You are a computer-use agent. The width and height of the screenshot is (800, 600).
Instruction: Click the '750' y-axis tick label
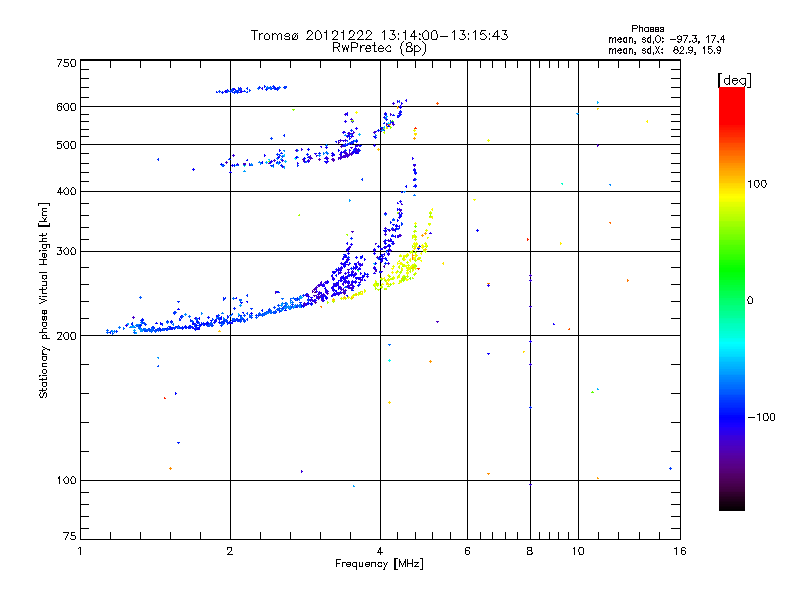(x=66, y=63)
